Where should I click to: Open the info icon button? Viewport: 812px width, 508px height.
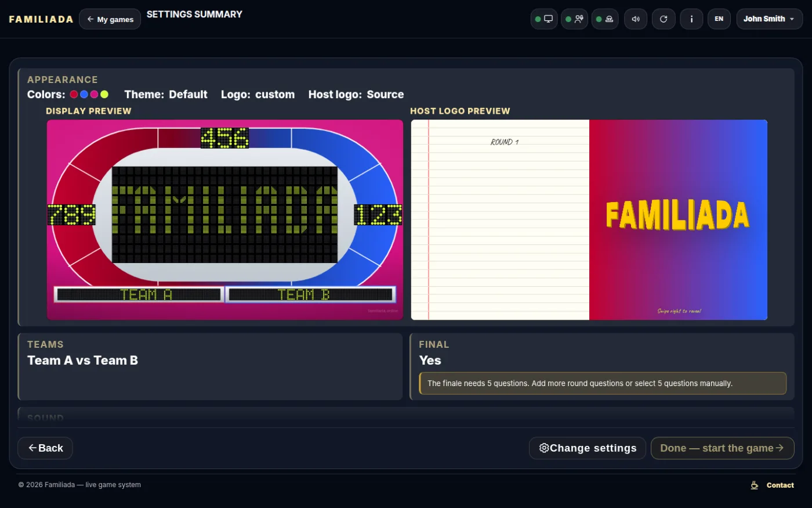[x=691, y=19]
